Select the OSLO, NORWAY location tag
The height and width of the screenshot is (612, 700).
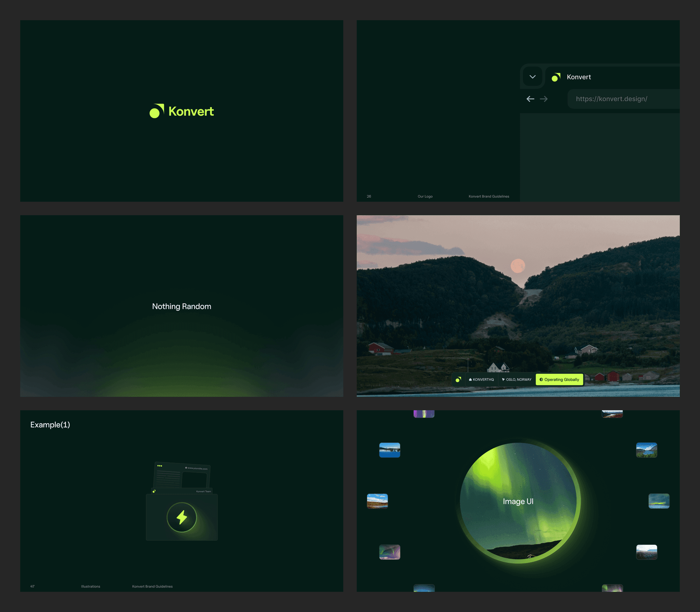click(517, 379)
